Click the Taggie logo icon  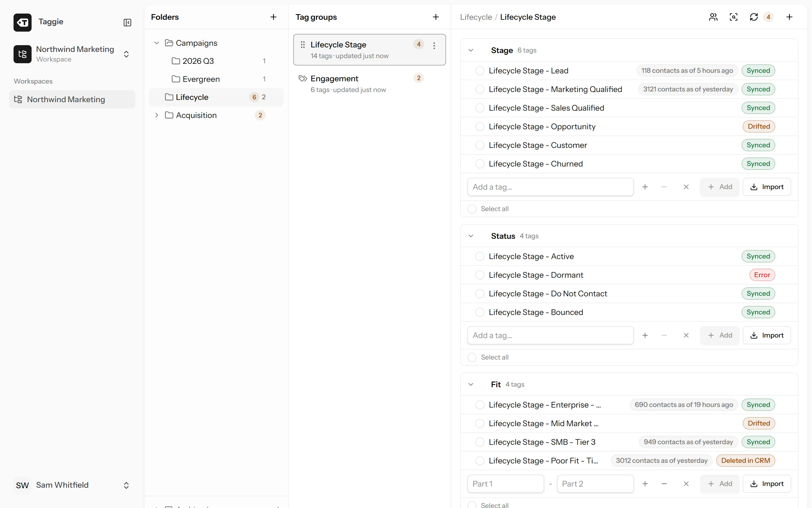[x=23, y=23]
